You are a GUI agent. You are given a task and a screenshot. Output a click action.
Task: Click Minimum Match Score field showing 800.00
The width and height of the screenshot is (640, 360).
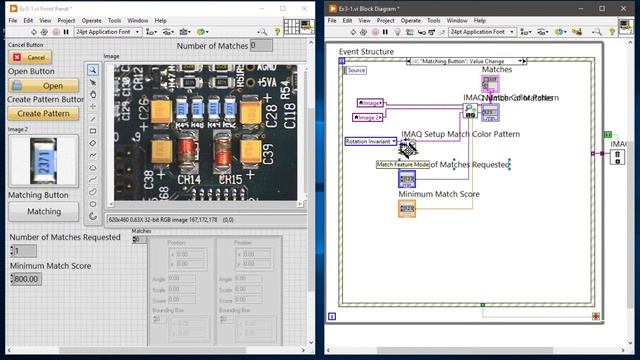point(27,279)
